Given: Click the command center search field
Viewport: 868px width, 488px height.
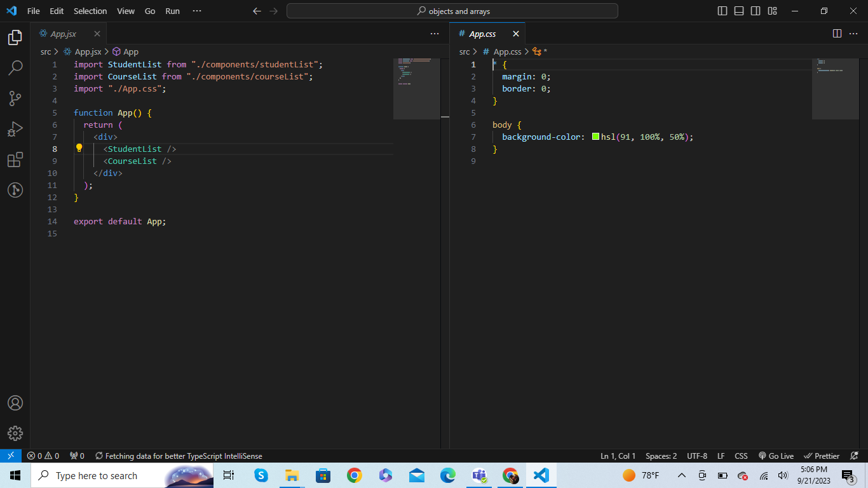Looking at the screenshot, I should tap(452, 11).
